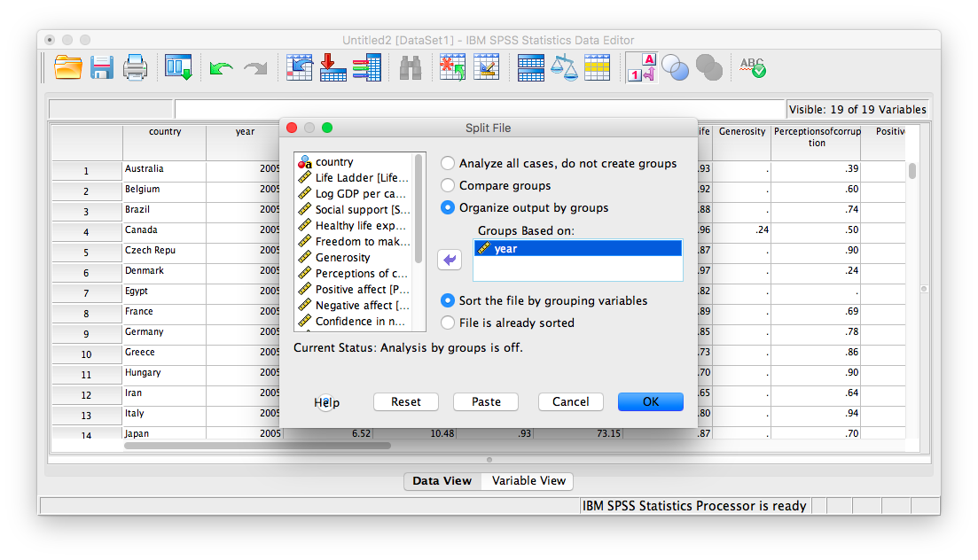
Task: Select 'Life Ladder' variable in list
Action: 354,178
